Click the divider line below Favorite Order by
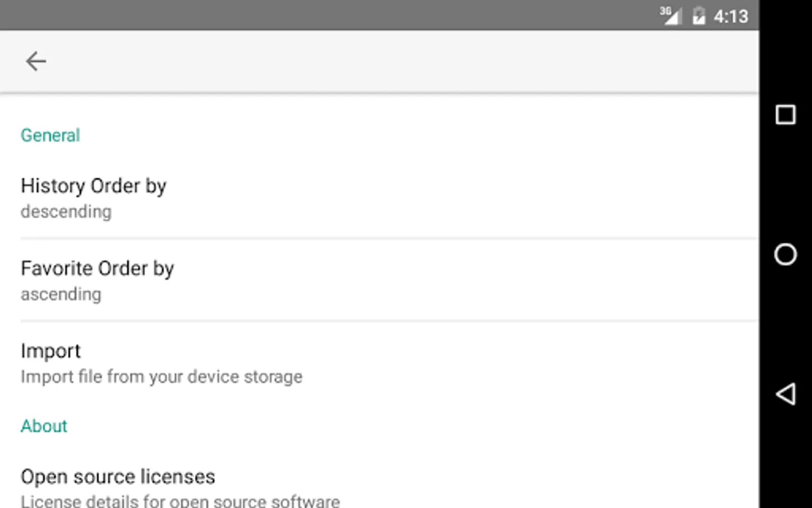The height and width of the screenshot is (508, 812). [x=389, y=321]
